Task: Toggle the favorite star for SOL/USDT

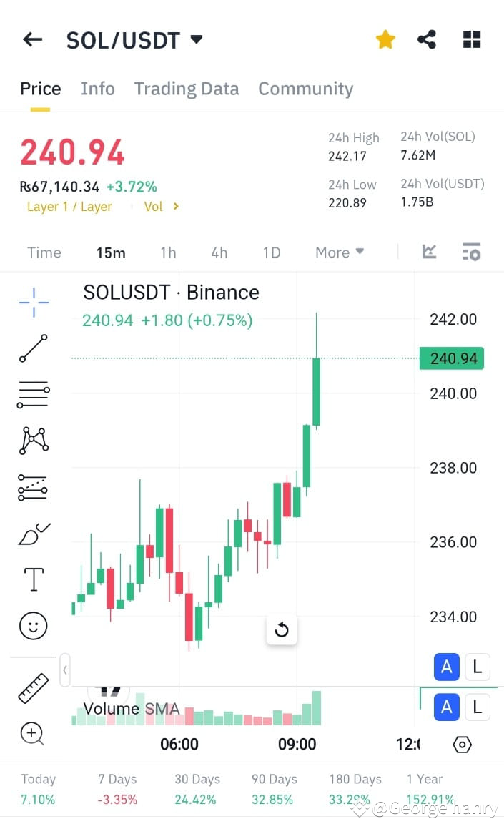Action: click(x=385, y=39)
